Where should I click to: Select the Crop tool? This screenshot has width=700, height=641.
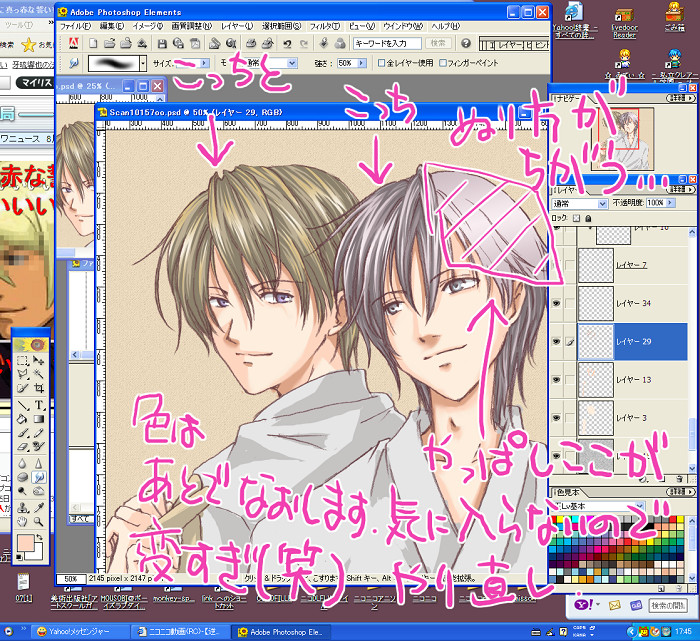(39, 387)
